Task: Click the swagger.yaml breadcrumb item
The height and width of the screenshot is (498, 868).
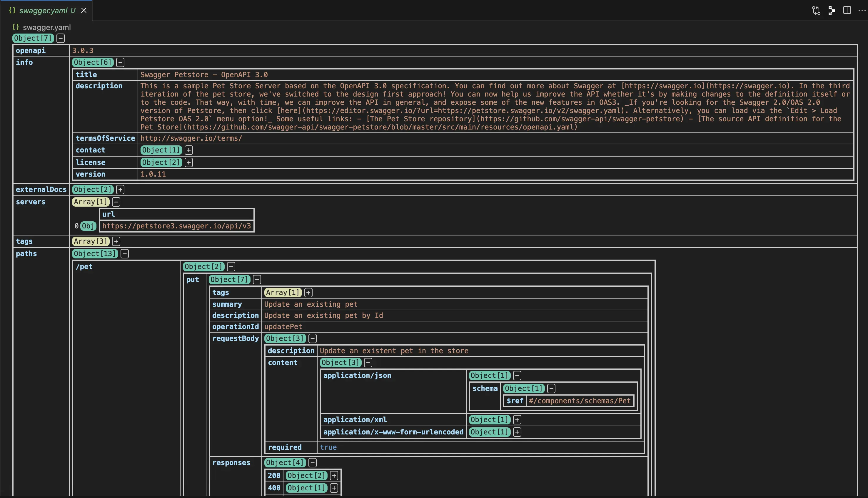Action: tap(47, 27)
